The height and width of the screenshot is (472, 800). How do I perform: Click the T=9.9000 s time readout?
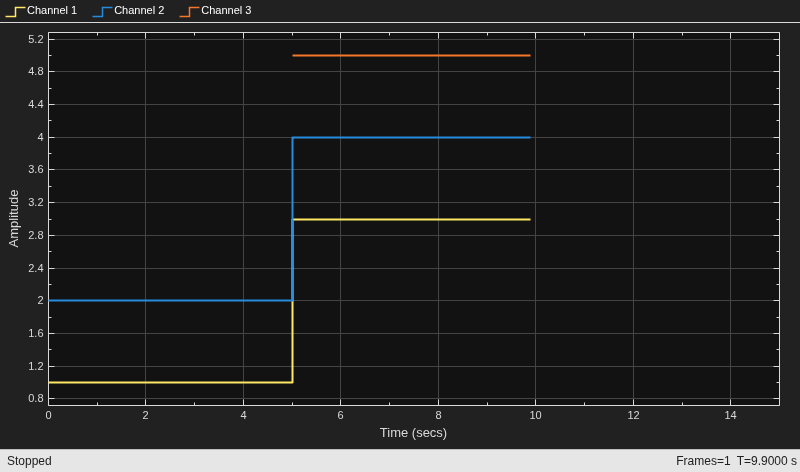[x=766, y=461]
